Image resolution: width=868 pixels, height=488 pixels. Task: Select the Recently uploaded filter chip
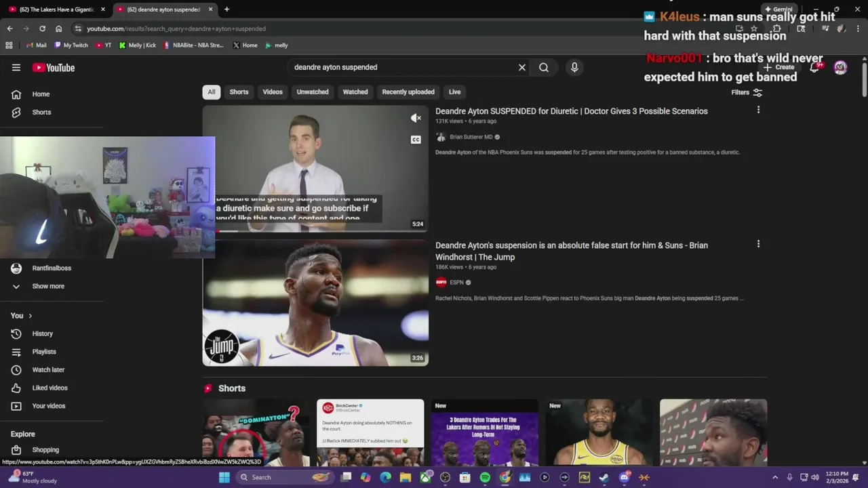click(408, 91)
